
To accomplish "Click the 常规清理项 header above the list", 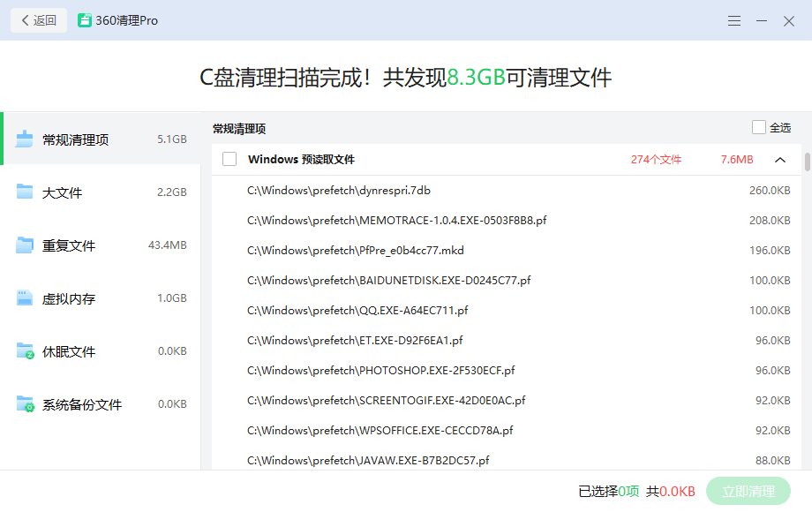I will pos(235,127).
